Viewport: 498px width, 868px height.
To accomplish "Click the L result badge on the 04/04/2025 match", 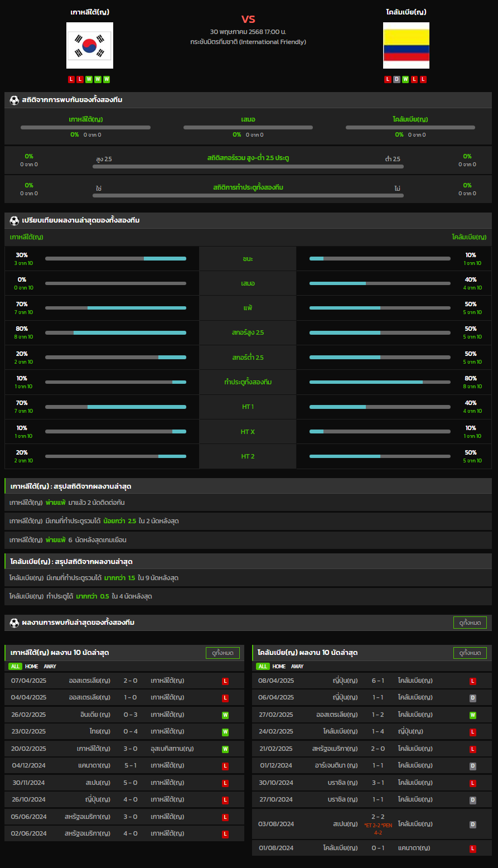I will [x=225, y=698].
